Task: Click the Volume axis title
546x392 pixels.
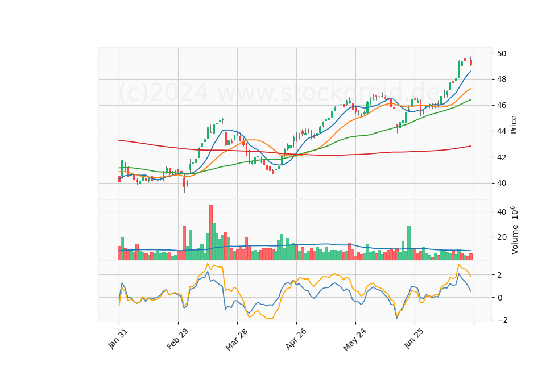Action: pyautogui.click(x=514, y=230)
